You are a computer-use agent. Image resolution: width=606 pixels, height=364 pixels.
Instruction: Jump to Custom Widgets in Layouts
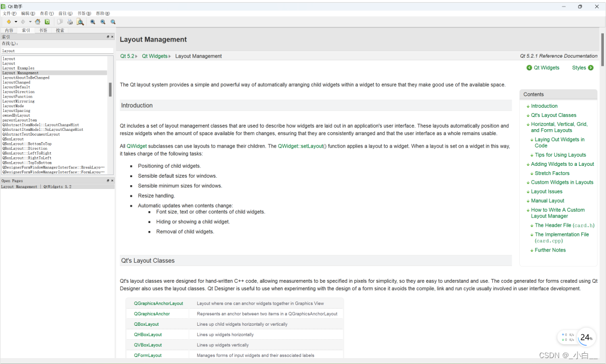point(562,183)
